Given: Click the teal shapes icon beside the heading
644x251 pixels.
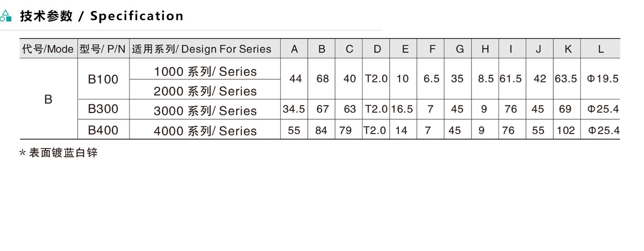Looking at the screenshot, I should click(6, 16).
